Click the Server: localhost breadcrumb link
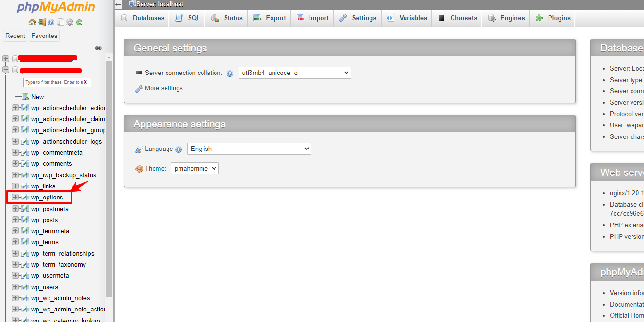 click(160, 4)
